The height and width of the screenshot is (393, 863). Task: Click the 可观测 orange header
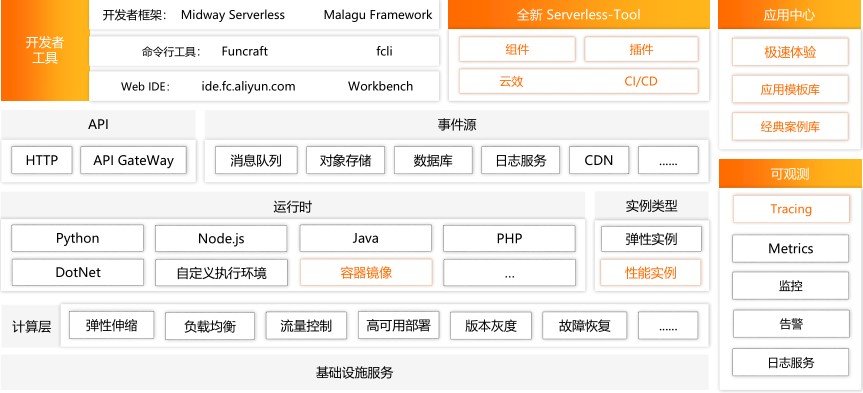(x=790, y=174)
